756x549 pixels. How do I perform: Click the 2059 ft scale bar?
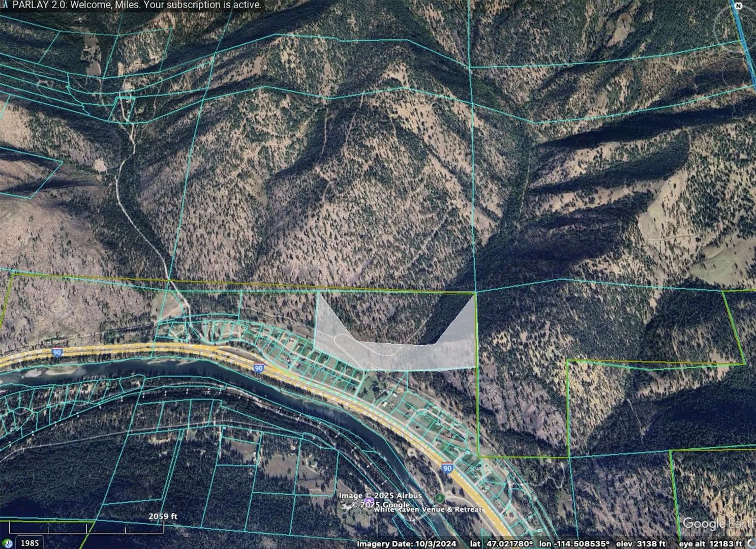[x=163, y=516]
